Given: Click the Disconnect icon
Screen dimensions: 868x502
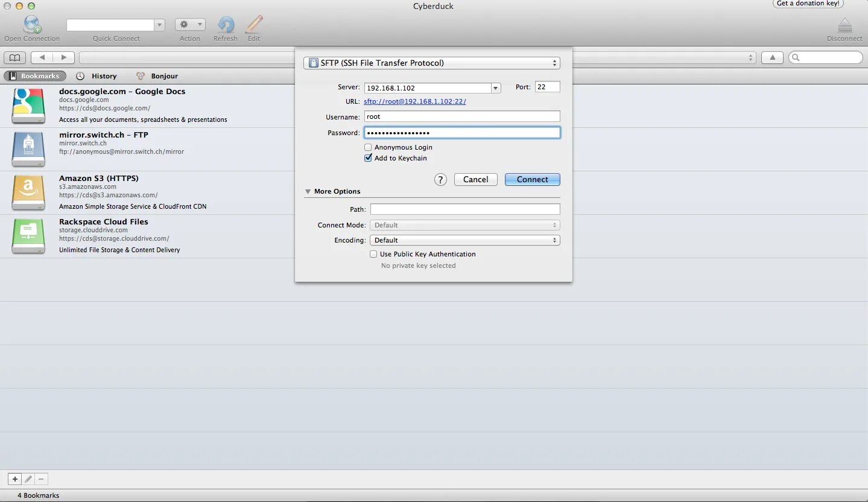Looking at the screenshot, I should [844, 25].
